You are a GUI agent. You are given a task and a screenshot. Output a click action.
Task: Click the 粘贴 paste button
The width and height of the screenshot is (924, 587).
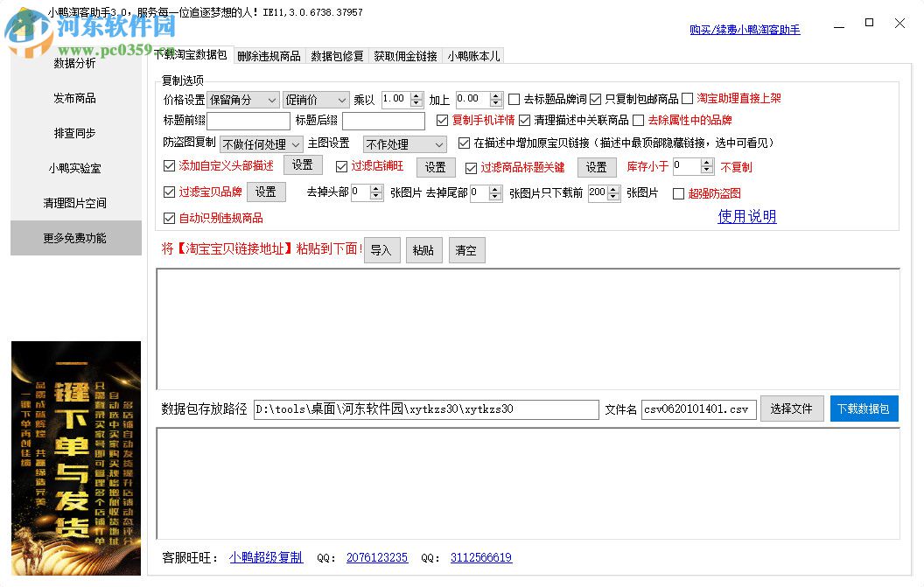click(x=423, y=250)
